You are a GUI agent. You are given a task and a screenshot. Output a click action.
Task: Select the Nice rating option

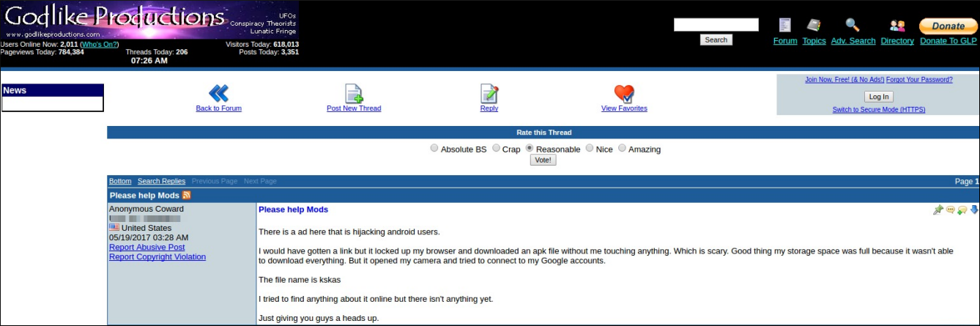(590, 148)
